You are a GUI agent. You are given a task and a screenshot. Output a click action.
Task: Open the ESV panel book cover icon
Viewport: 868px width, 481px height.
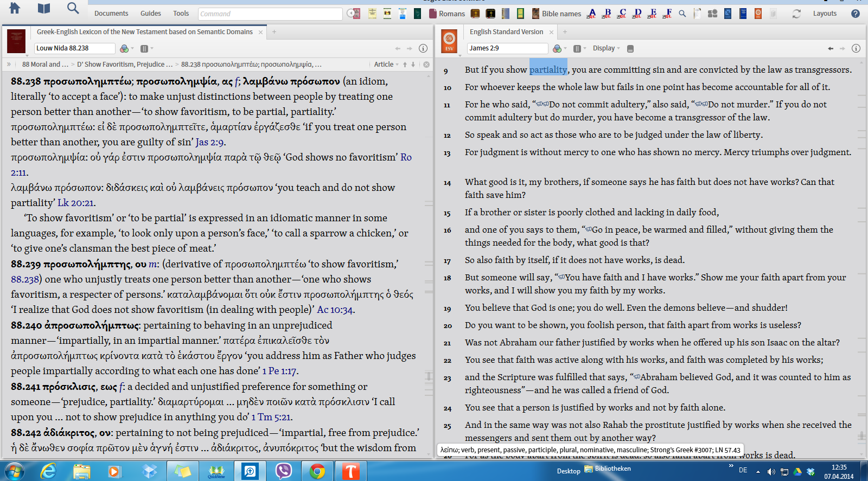449,41
